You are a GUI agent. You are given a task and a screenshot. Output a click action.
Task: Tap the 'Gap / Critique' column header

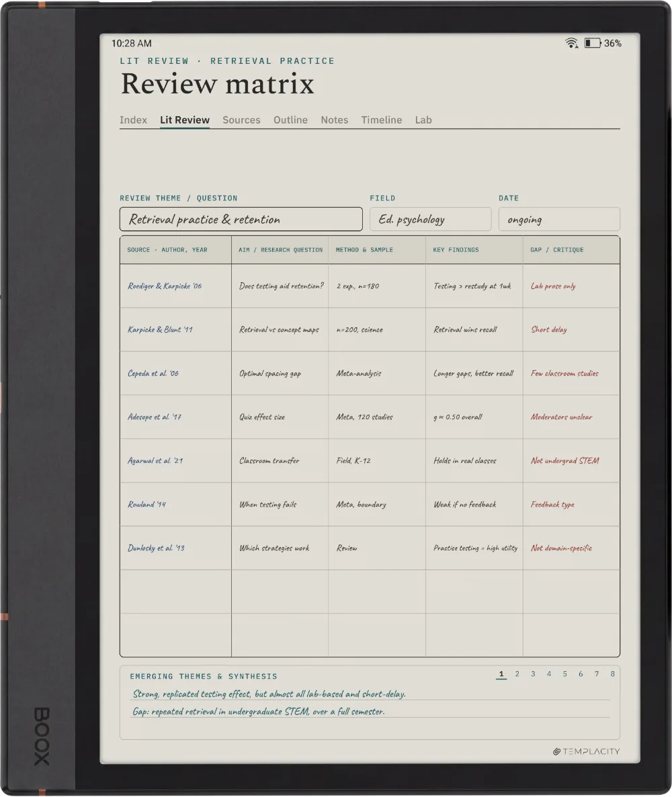571,249
